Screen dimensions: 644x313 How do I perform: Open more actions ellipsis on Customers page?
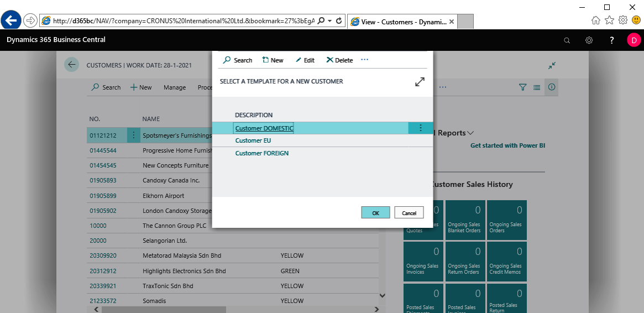coord(443,87)
